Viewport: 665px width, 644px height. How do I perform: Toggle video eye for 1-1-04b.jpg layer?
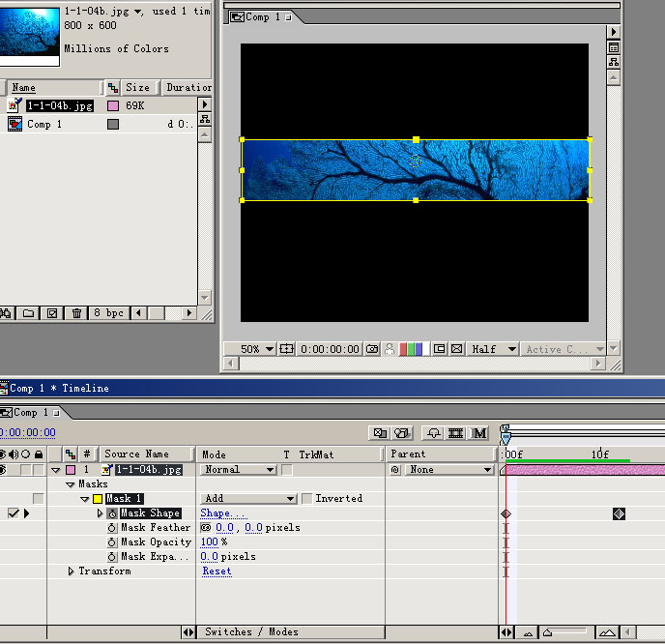click(3, 470)
